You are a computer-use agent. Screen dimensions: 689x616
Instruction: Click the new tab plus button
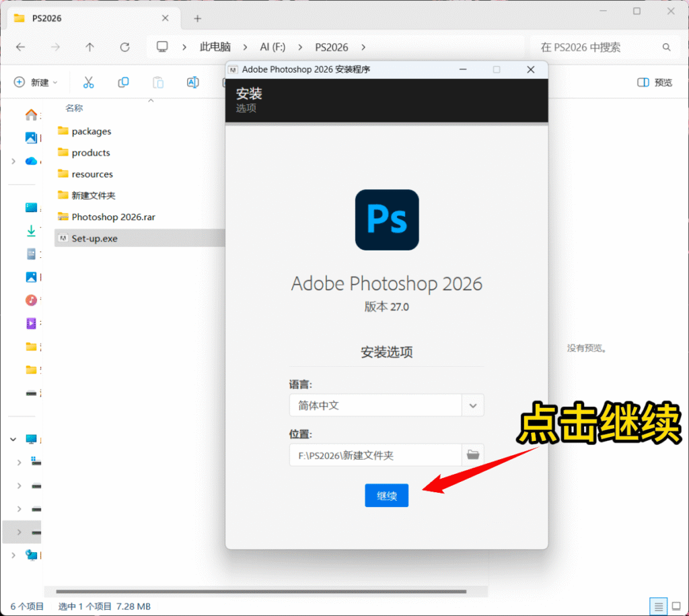(x=197, y=18)
